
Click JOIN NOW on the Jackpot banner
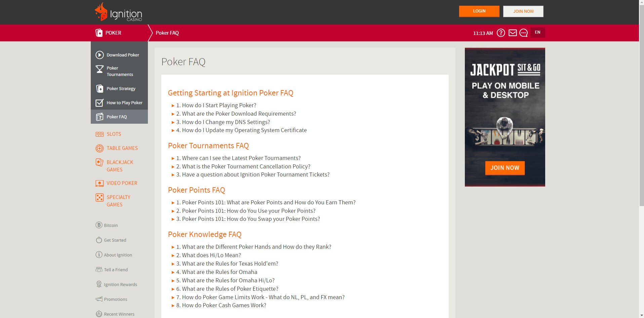504,168
